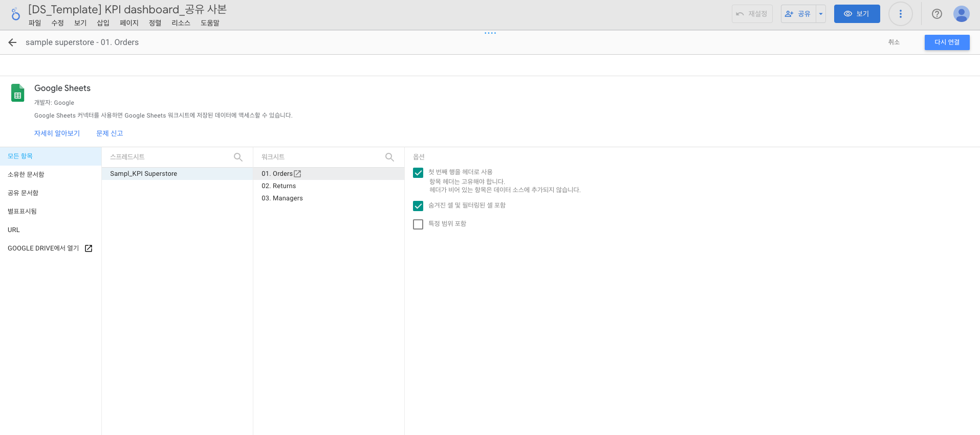Select the 모든 항목 sidebar item
The width and height of the screenshot is (980, 435).
pyautogui.click(x=51, y=156)
